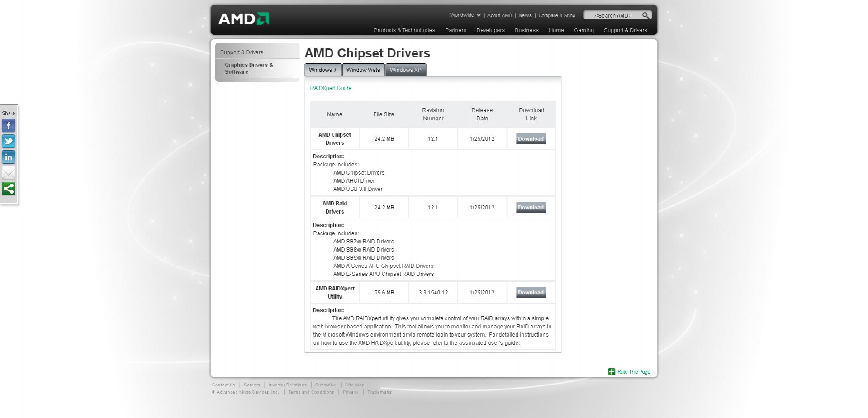
Task: Switch to the Window Vista tab
Action: point(363,70)
